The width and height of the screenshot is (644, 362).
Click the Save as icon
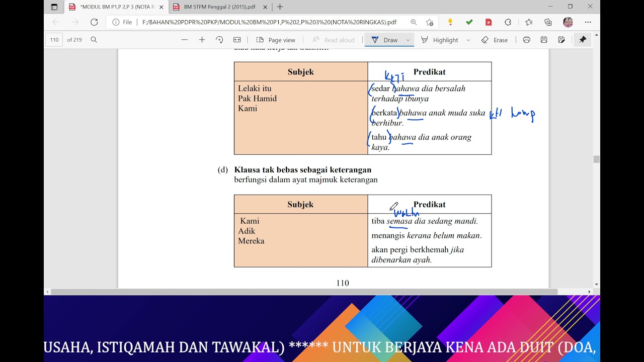coord(561,40)
